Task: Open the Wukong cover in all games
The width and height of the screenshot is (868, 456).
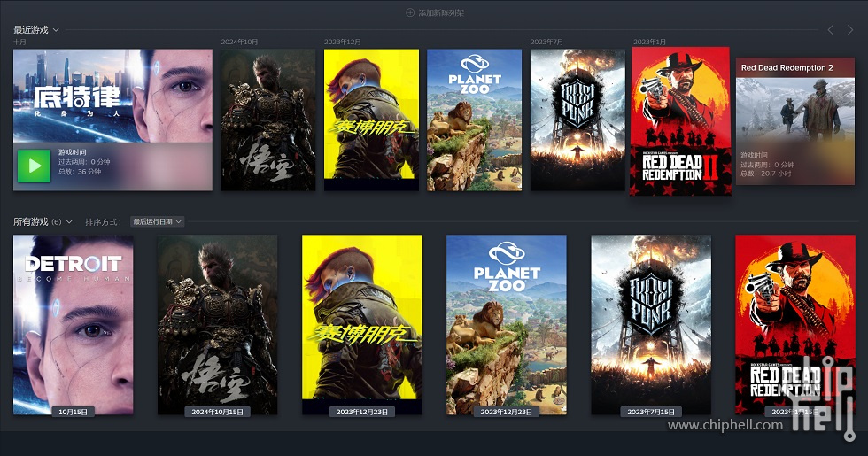Action: tap(218, 325)
